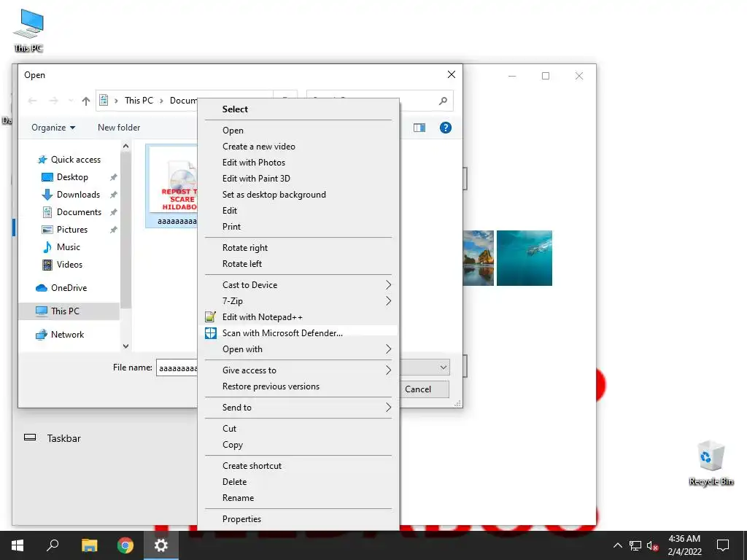This screenshot has height=560, width=747.
Task: Open the Organize dropdown menu
Action: (x=53, y=128)
